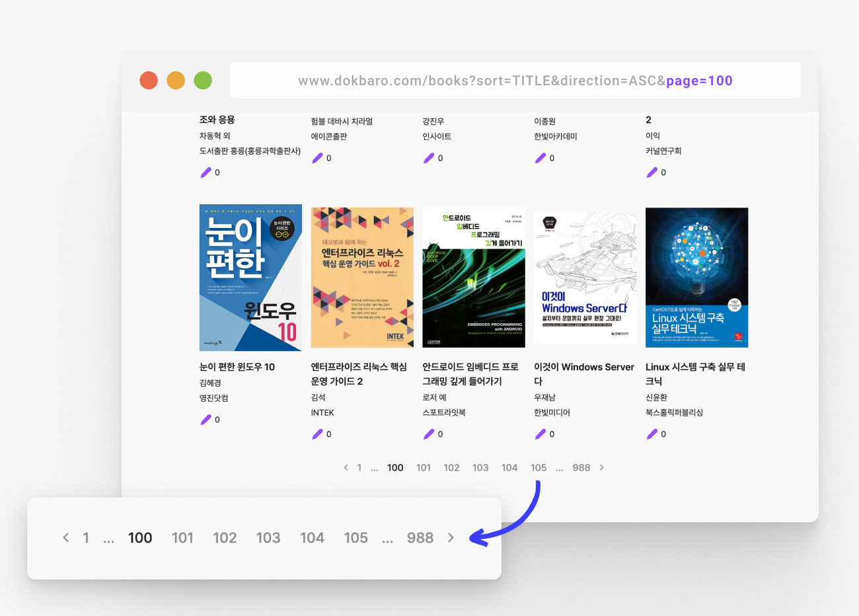Go to page 105 in browser pagination
Image resolution: width=859 pixels, height=616 pixels.
(x=539, y=467)
